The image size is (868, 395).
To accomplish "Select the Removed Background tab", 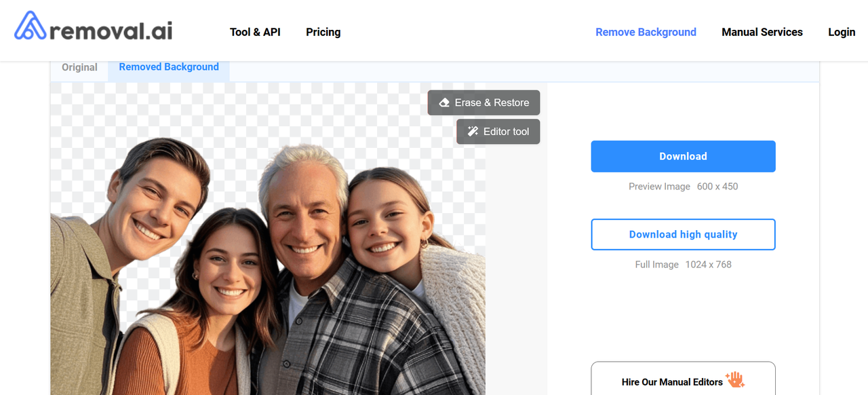I will [169, 67].
